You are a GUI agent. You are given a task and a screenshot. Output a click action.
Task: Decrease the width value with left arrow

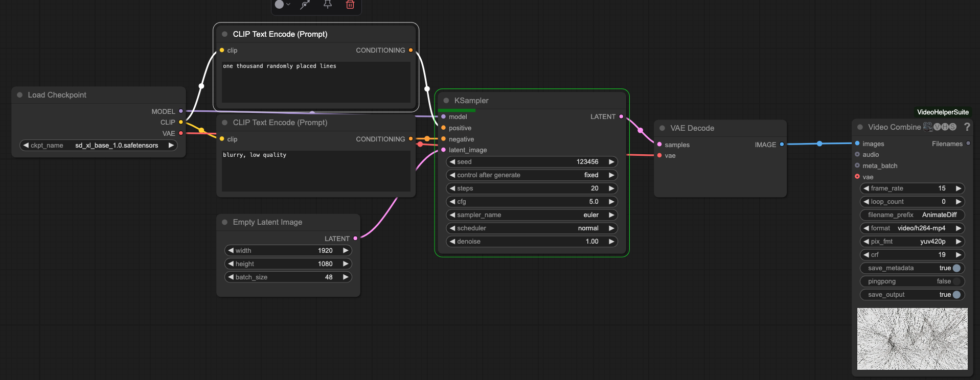pyautogui.click(x=231, y=251)
